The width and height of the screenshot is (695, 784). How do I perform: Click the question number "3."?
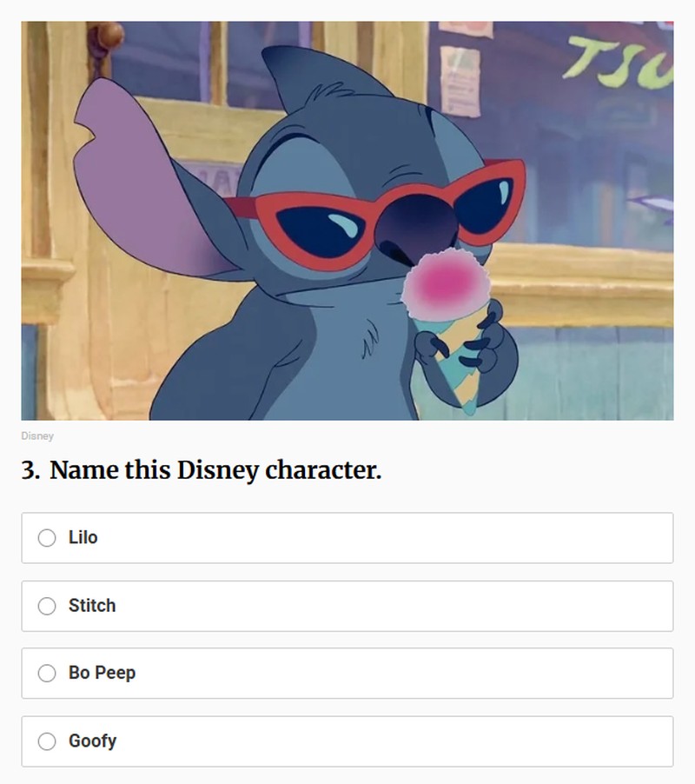tap(30, 469)
